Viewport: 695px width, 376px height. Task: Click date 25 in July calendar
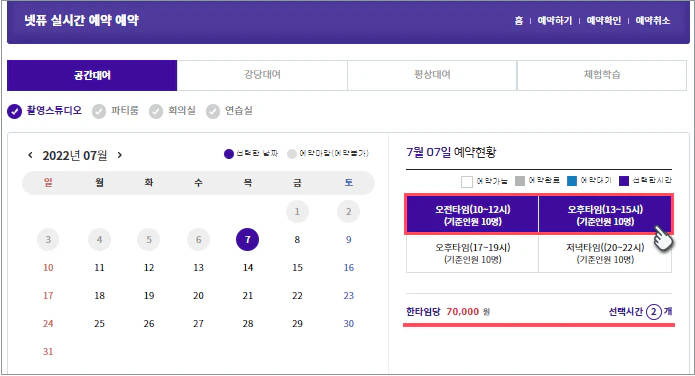click(99, 323)
